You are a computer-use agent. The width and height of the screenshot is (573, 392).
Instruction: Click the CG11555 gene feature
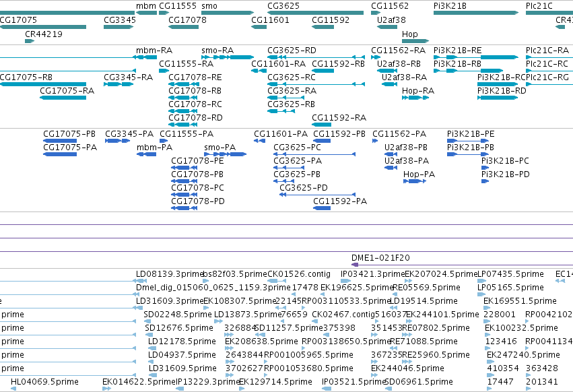[x=164, y=13]
